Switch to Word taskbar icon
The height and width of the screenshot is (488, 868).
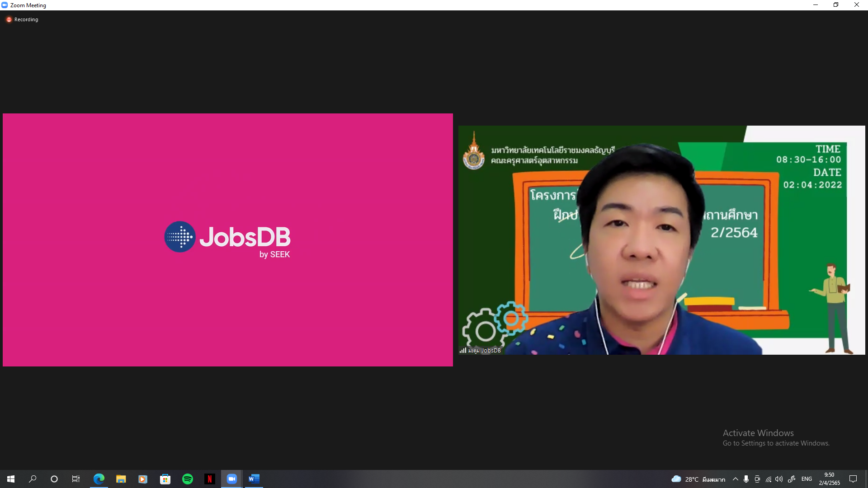tap(254, 479)
